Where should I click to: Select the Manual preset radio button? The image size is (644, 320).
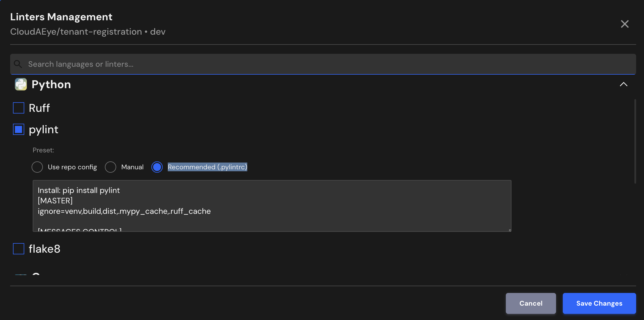tap(111, 167)
